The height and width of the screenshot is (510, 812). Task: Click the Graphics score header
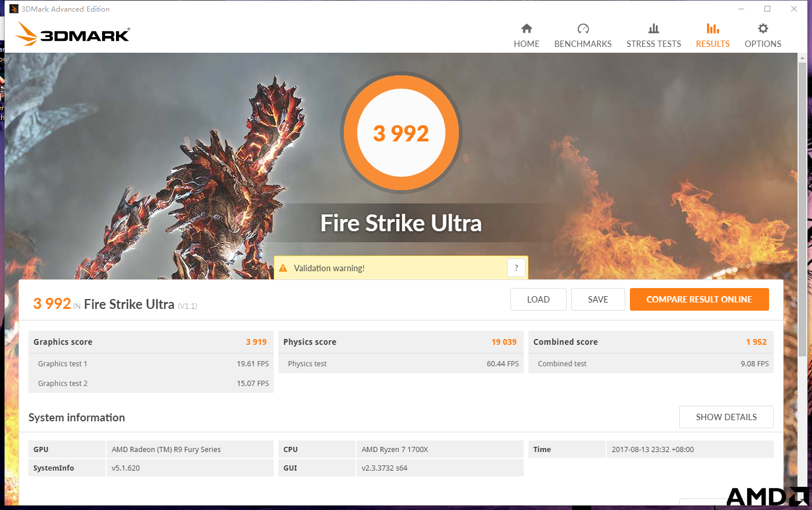pos(151,342)
